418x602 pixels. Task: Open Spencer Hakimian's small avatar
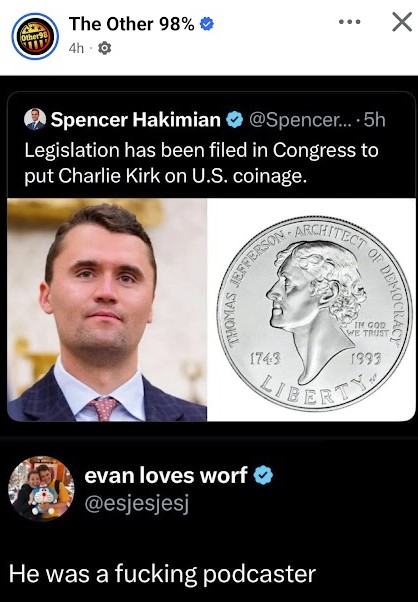click(x=35, y=119)
